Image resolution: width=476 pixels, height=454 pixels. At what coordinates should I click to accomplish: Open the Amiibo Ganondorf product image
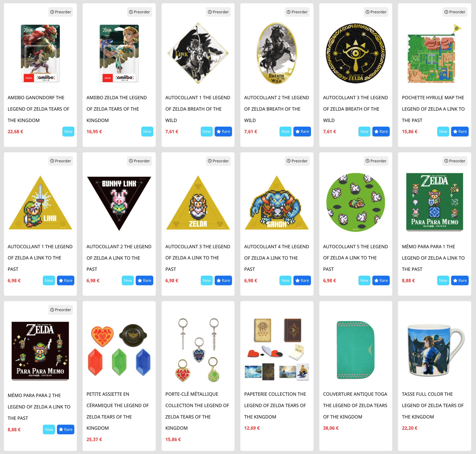coord(40,53)
